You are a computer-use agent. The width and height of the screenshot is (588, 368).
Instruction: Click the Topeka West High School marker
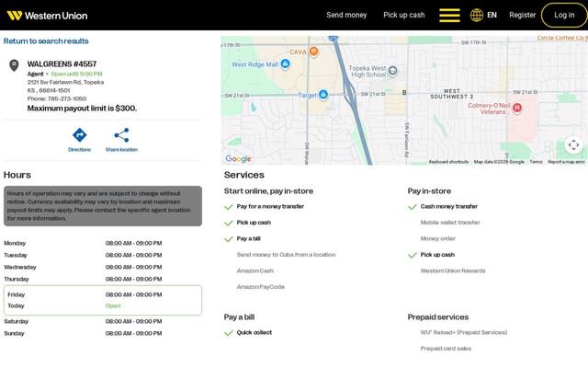click(x=392, y=70)
